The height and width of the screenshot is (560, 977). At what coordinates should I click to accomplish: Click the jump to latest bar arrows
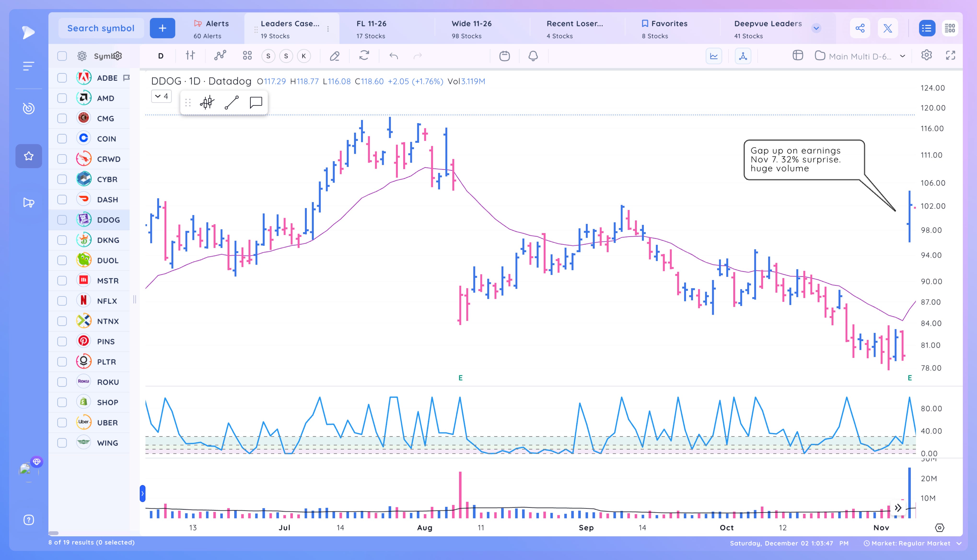click(x=898, y=508)
